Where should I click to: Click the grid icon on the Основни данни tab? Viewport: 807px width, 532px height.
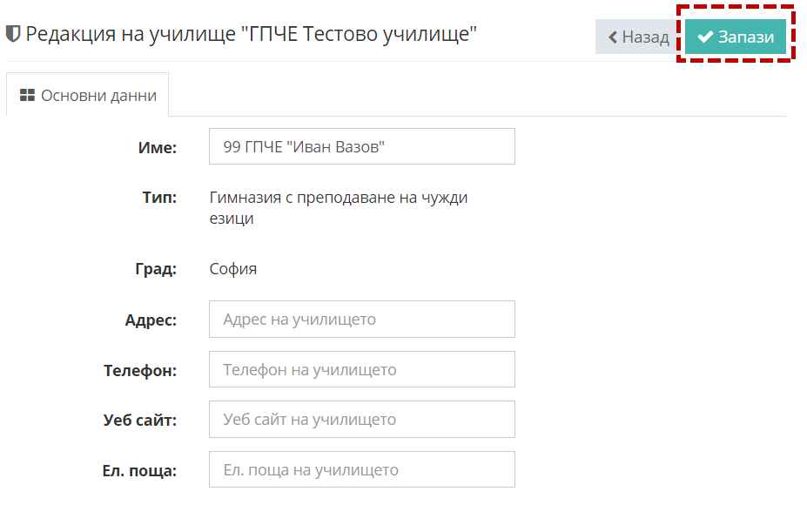click(x=27, y=96)
